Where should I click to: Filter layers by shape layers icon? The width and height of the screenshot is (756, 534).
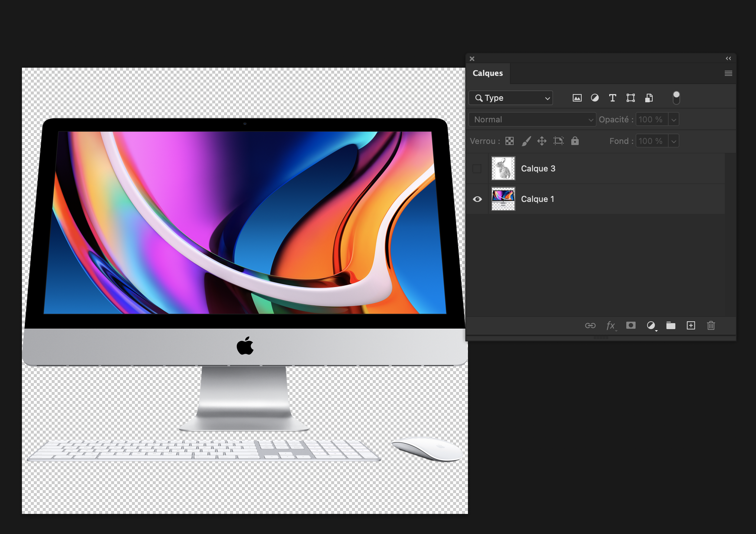tap(630, 98)
